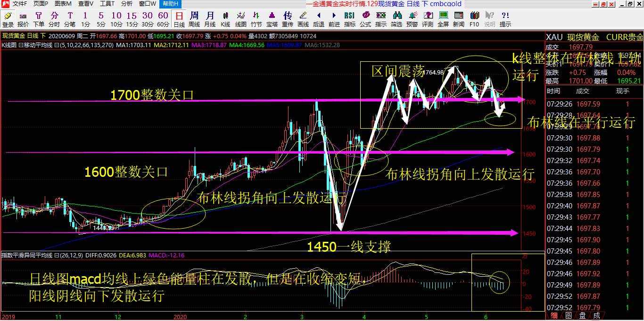
Task: Open the 图表M menu
Action: click(63, 4)
